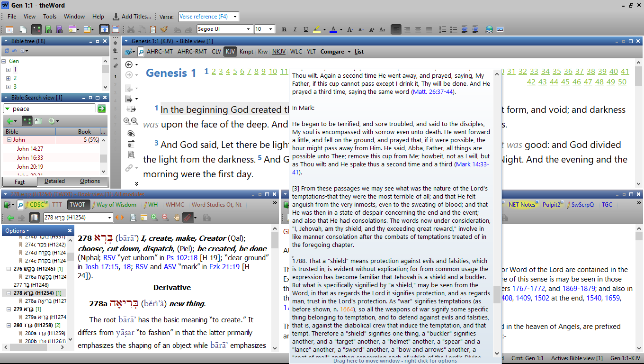
Task: Open the topic selector H1254 dropdown
Action: click(109, 218)
